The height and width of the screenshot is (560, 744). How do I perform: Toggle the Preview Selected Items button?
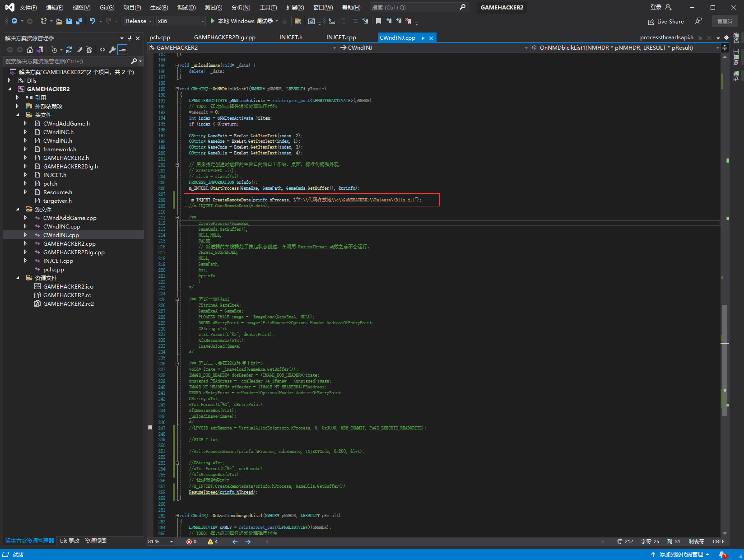point(122,50)
